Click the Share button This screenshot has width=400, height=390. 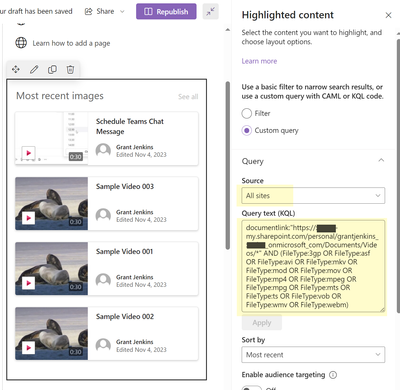click(100, 12)
